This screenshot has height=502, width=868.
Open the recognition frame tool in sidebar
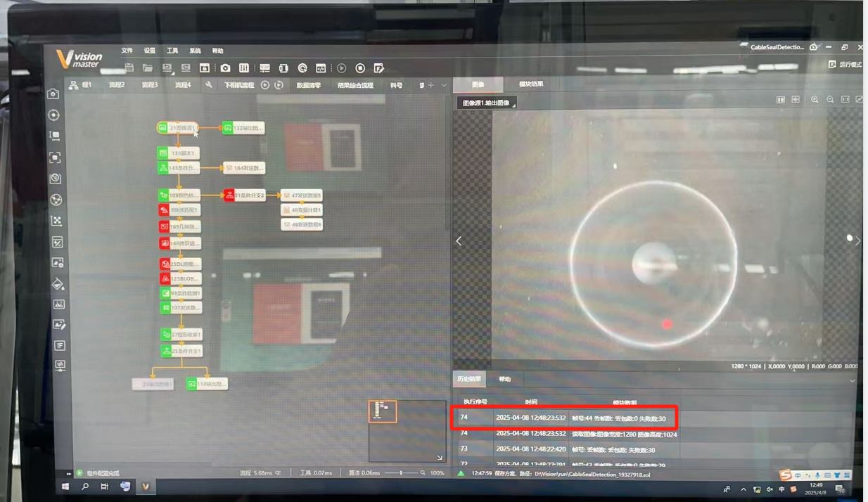pyautogui.click(x=55, y=157)
